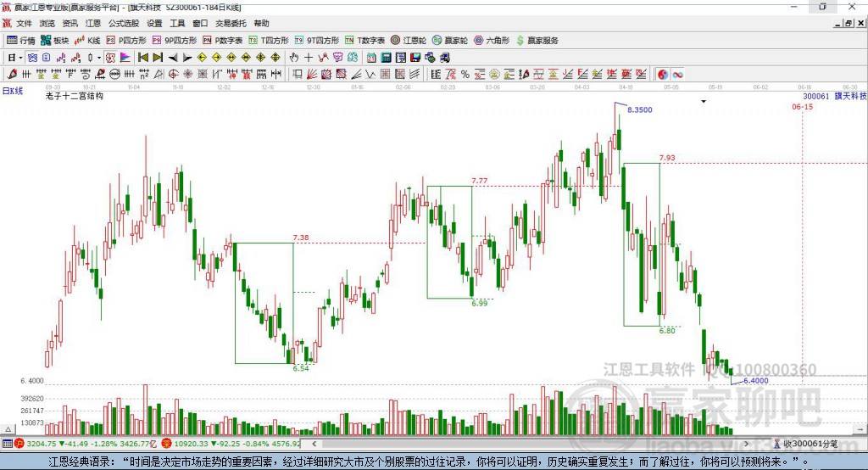Click the 7.93 price label
This screenshot has width=868, height=470.
667,158
